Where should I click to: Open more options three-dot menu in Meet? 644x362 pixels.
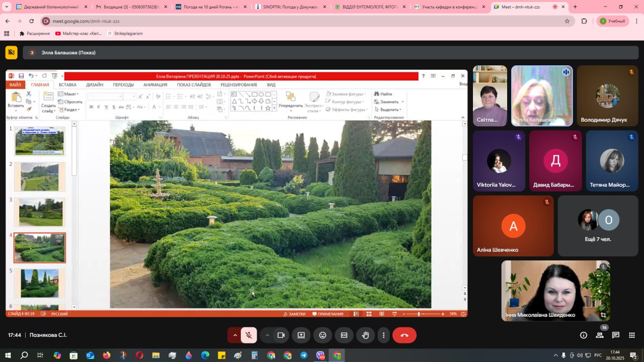tap(384, 335)
